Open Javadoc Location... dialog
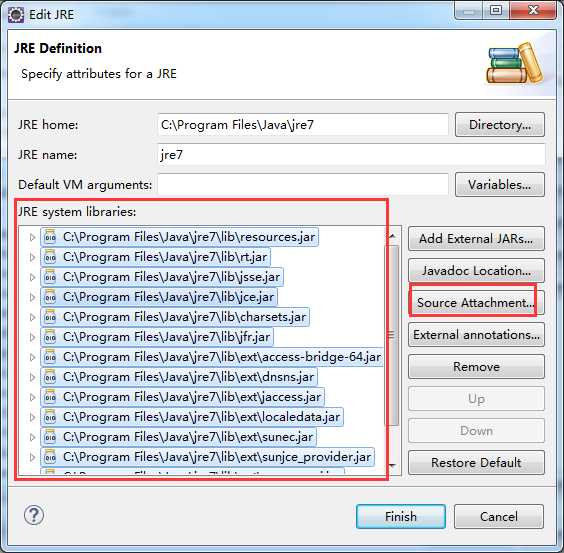Image resolution: width=564 pixels, height=553 pixels. pyautogui.click(x=476, y=271)
